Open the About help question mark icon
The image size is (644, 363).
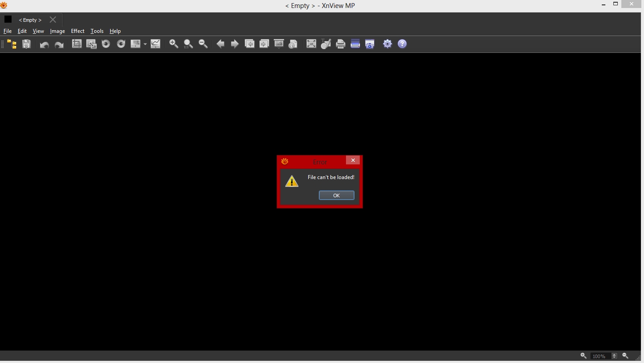click(x=402, y=44)
